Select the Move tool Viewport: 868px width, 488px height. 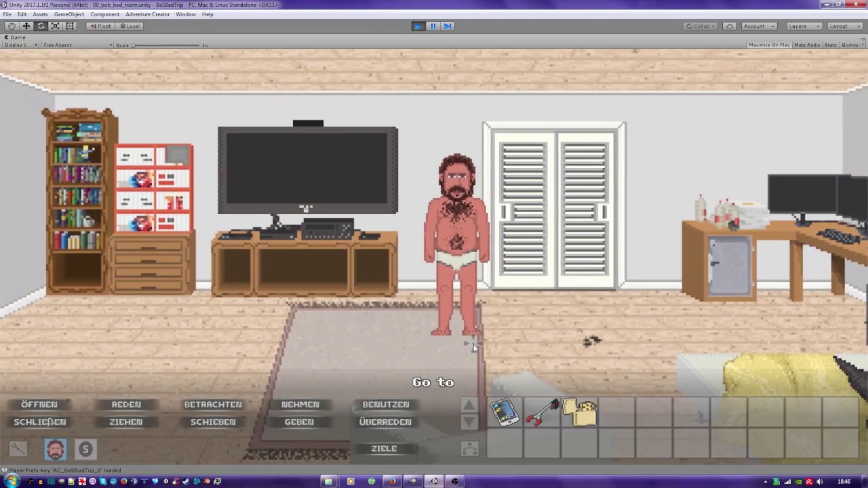(x=26, y=26)
